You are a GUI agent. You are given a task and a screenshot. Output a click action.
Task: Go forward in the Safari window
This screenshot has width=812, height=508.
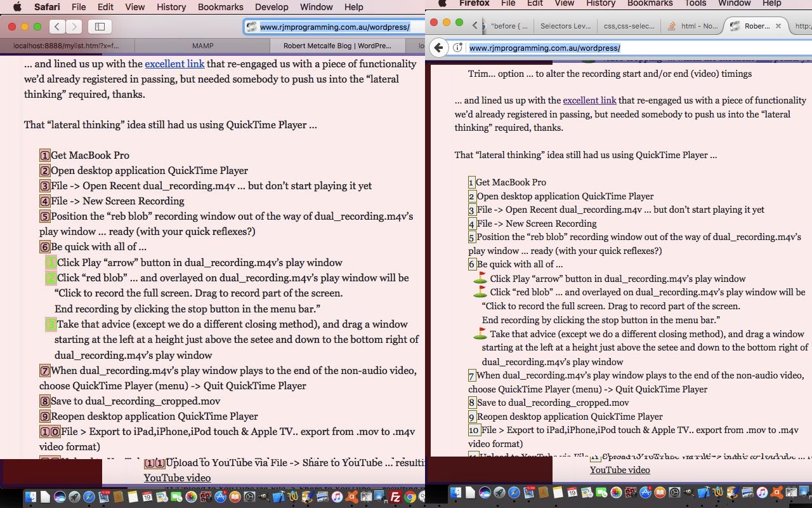(74, 26)
